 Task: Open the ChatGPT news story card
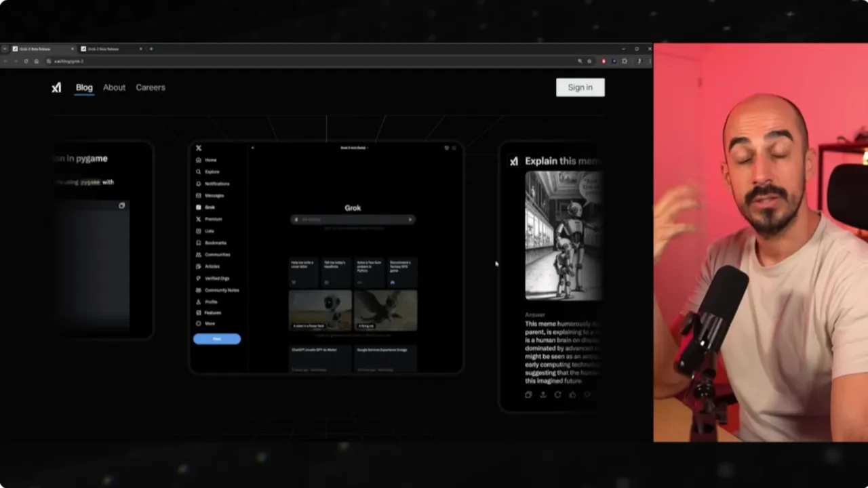pos(320,359)
